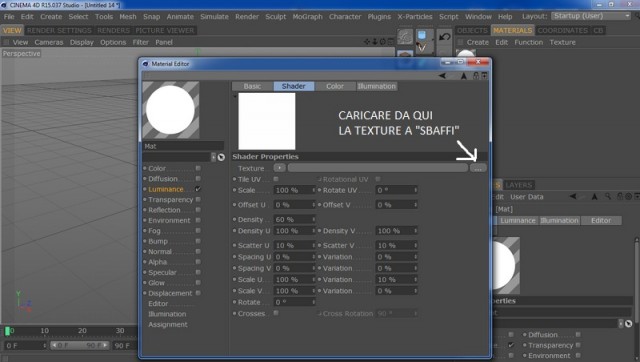The height and width of the screenshot is (362, 640).
Task: Open the MoGraph menu
Action: [307, 17]
